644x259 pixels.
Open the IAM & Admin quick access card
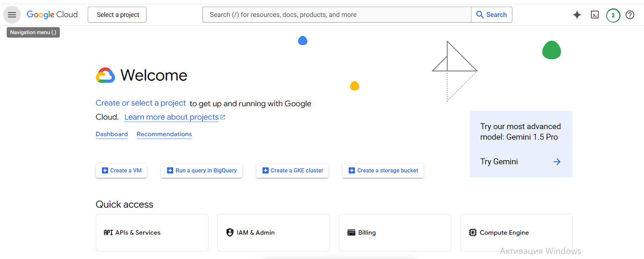pyautogui.click(x=274, y=232)
